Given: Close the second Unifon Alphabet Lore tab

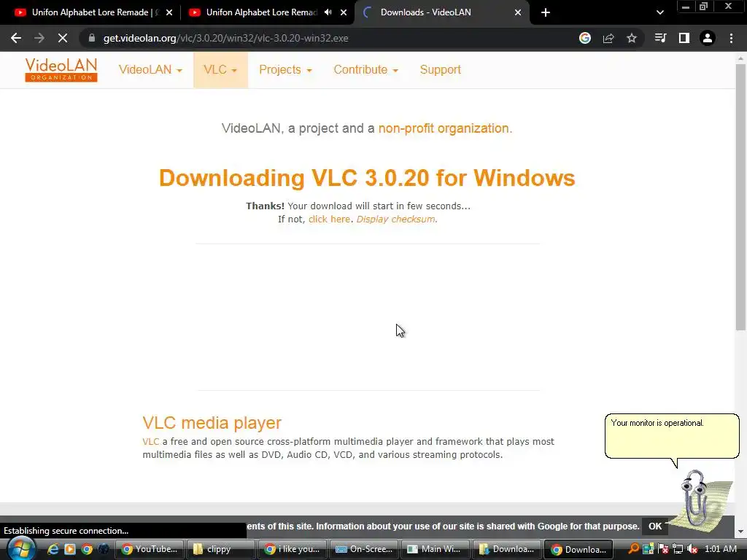Looking at the screenshot, I should [x=344, y=12].
